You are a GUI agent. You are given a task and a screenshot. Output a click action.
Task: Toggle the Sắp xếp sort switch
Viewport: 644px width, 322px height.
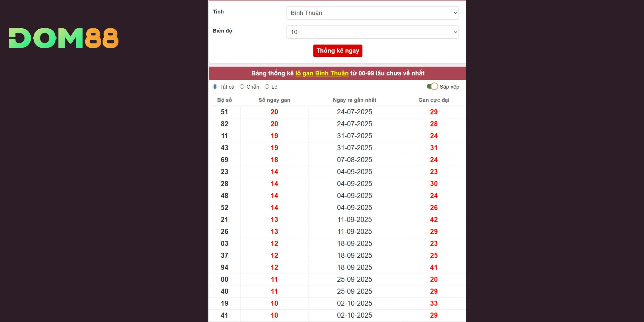(x=432, y=87)
